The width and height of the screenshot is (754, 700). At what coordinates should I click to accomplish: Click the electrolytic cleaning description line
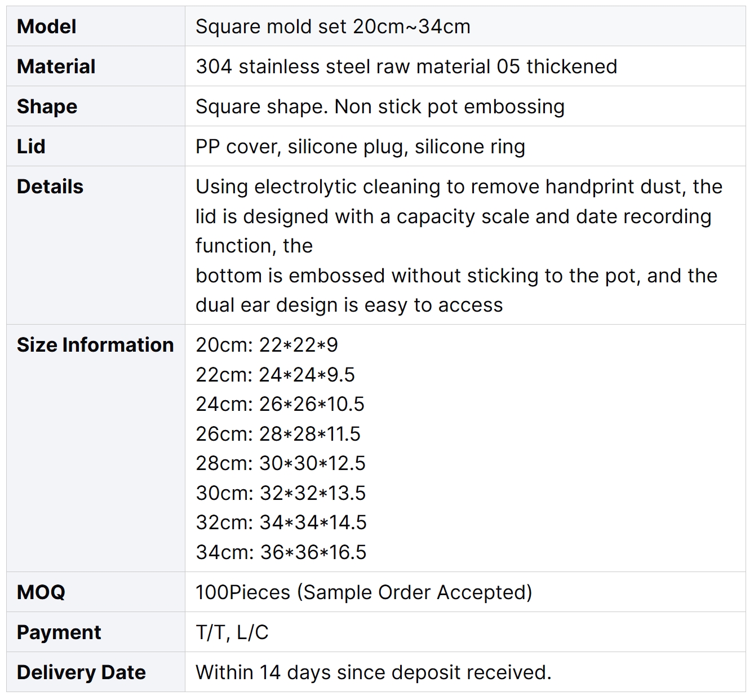tap(459, 187)
